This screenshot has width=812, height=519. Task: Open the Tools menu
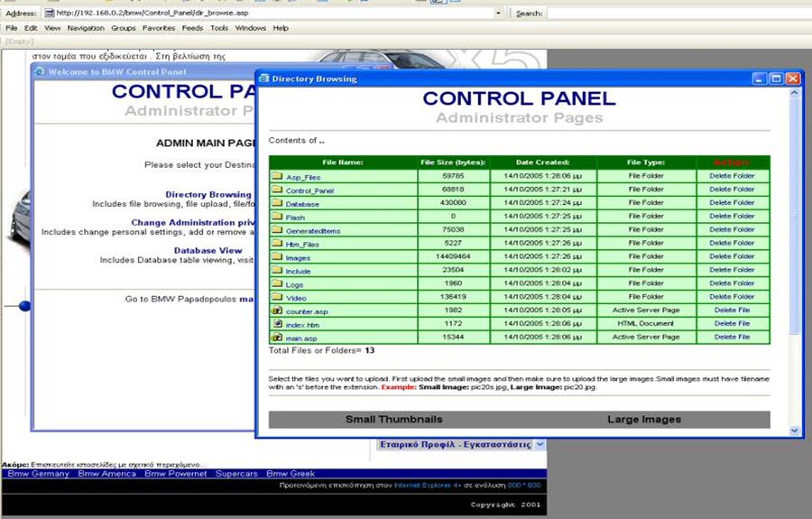219,28
